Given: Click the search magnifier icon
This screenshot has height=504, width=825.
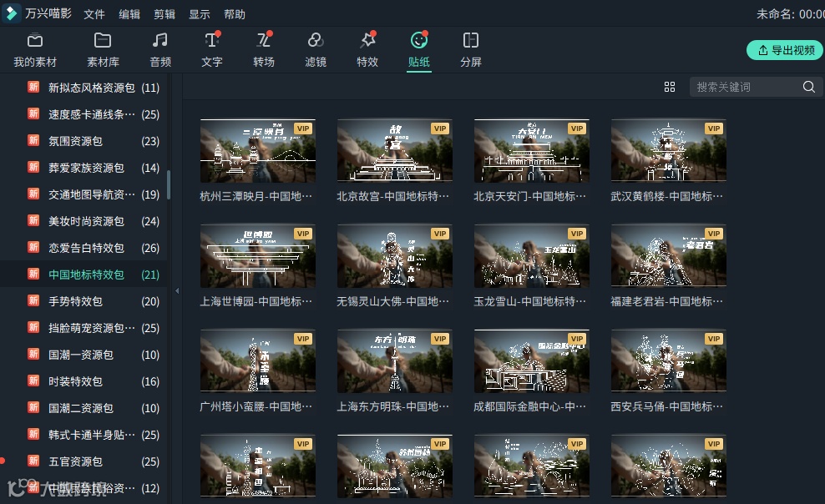Looking at the screenshot, I should [808, 86].
